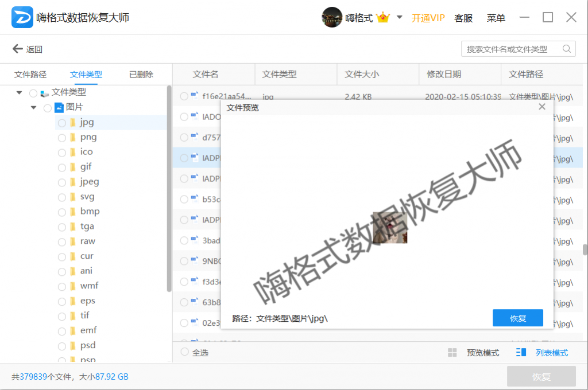
Task: Click the file search input field
Action: click(x=519, y=49)
